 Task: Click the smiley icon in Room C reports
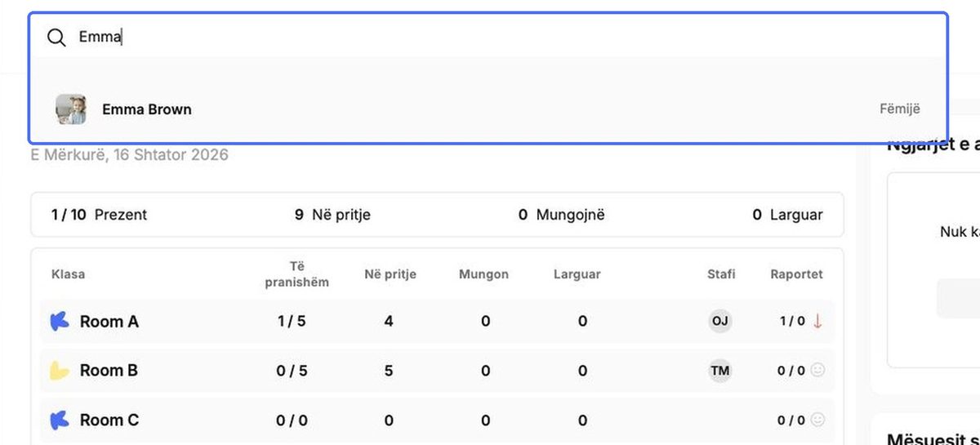click(817, 420)
